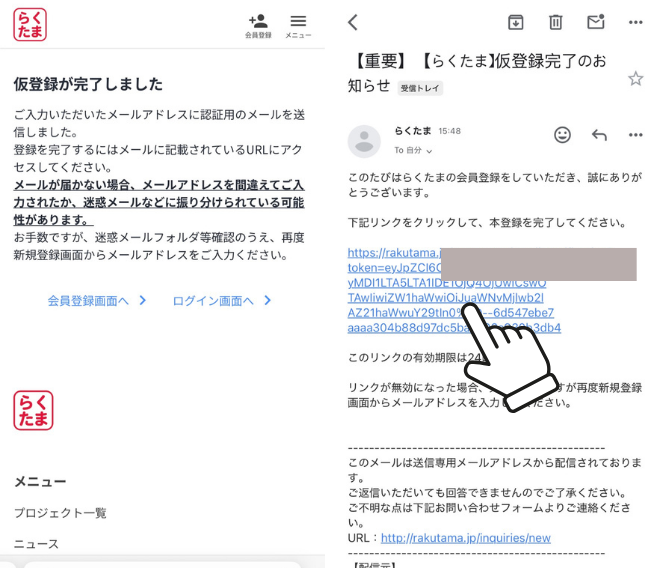Viewport: 660px width, 569px height.
Task: Select ニュース in the menu list
Action: tap(36, 544)
